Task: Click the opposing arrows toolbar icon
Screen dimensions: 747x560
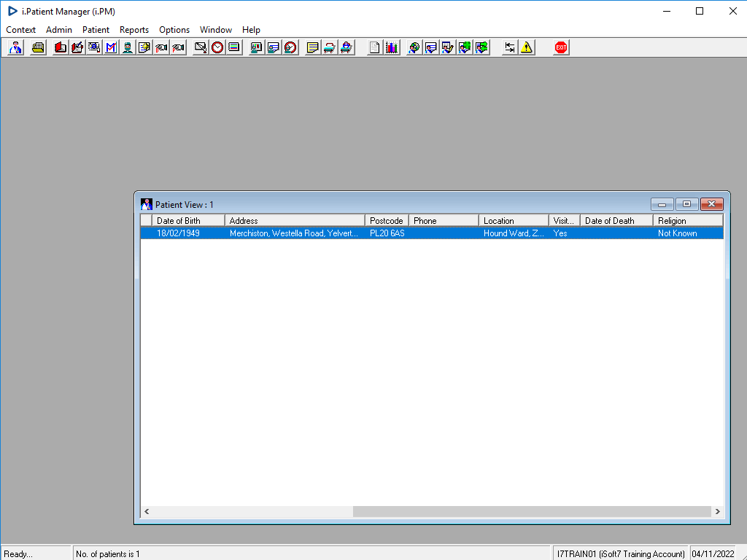Action: [x=510, y=47]
